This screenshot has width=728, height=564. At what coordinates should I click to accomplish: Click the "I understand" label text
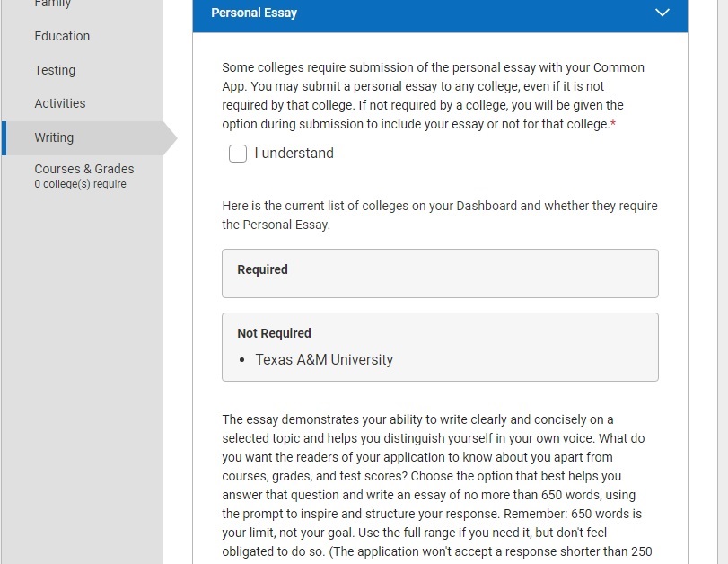point(294,154)
